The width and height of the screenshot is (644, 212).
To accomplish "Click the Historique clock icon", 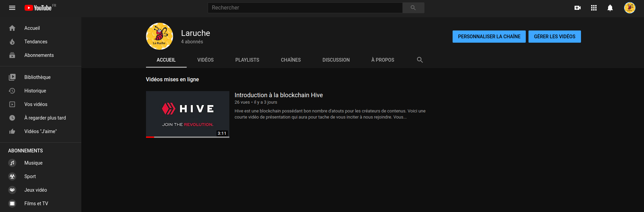I will (x=12, y=91).
